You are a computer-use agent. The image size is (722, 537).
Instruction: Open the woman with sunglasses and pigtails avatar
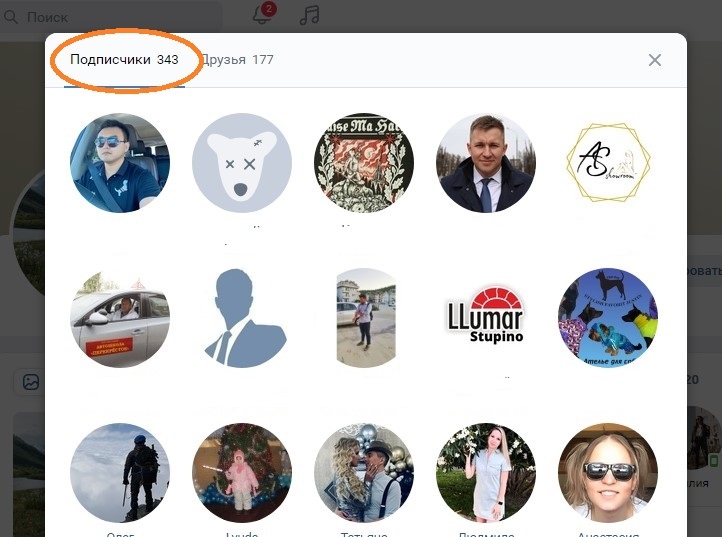point(608,473)
